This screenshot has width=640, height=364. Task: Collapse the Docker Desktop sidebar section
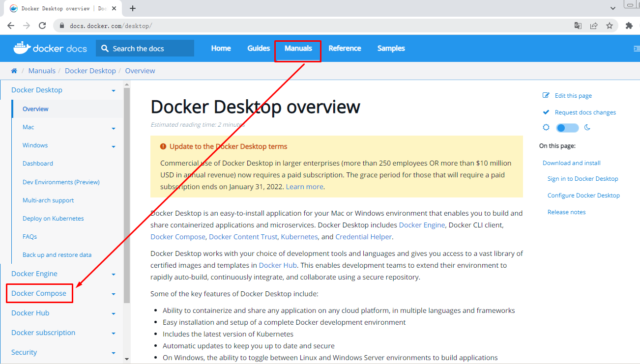point(114,91)
